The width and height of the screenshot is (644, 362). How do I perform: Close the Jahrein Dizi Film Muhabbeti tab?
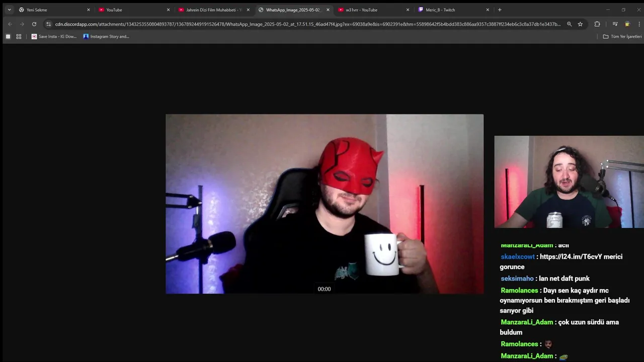point(248,10)
